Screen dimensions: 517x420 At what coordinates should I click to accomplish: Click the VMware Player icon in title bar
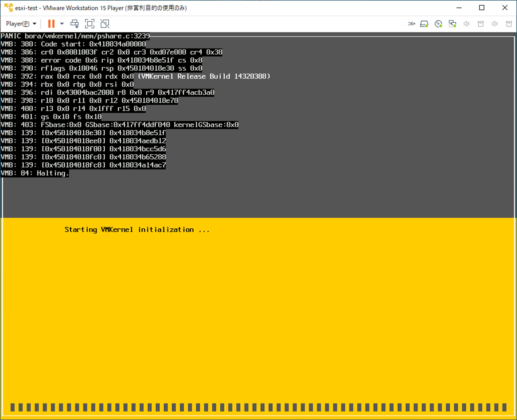(x=8, y=8)
